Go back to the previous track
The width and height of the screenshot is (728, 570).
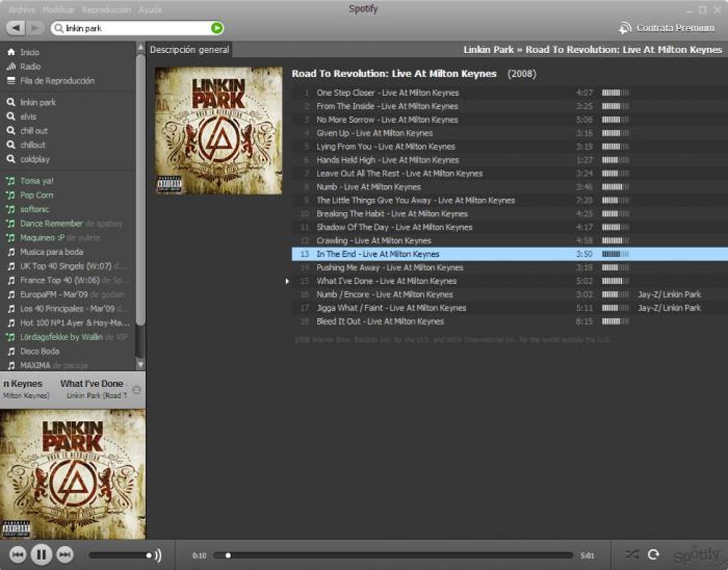click(x=18, y=554)
